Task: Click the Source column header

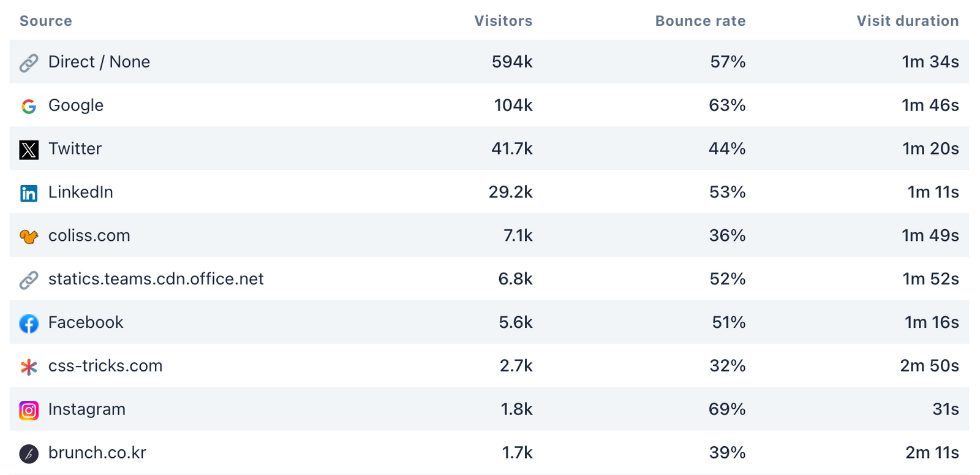Action: coord(46,21)
